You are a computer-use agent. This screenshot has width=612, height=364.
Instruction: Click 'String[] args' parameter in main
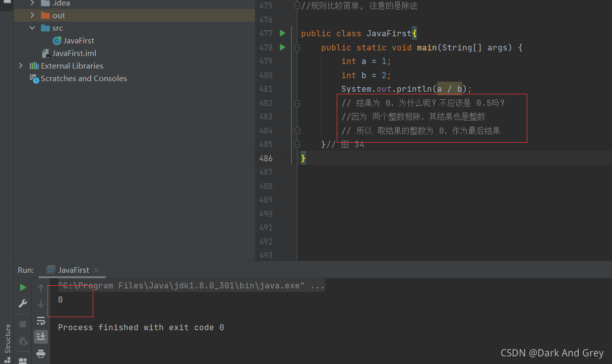(475, 47)
